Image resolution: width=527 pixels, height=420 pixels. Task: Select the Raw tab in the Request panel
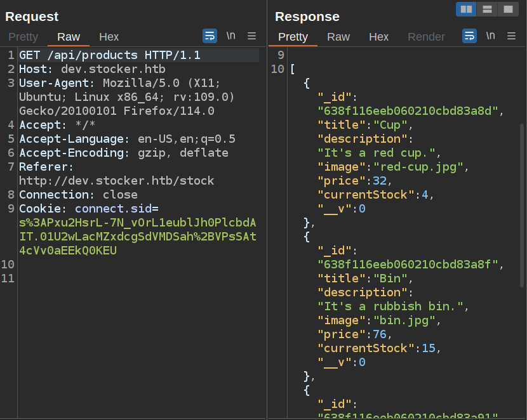point(69,37)
